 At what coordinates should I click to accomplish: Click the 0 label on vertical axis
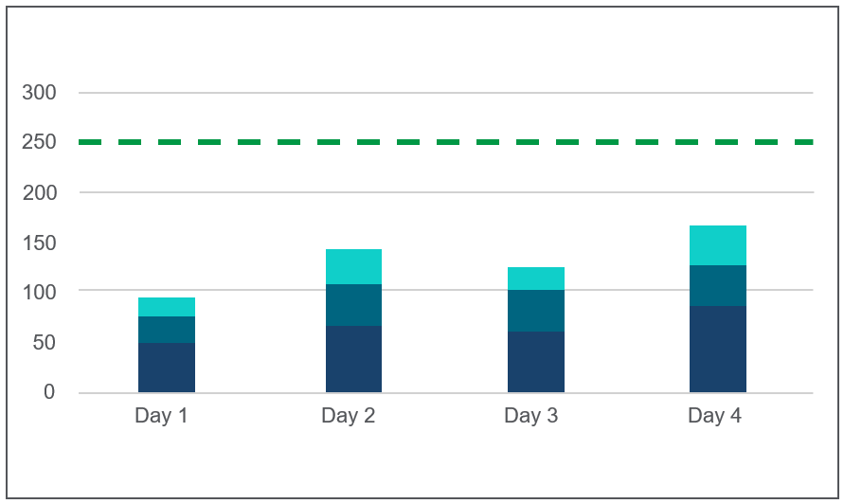pos(49,392)
